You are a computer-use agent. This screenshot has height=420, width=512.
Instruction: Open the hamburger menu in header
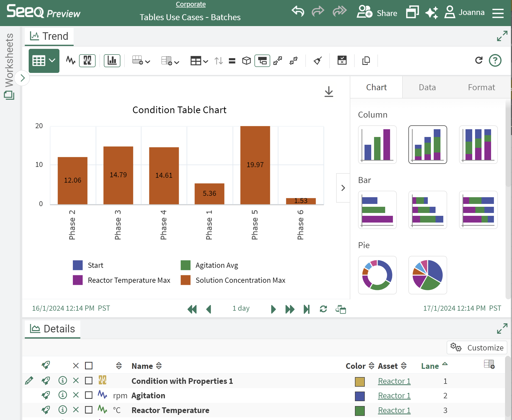498,13
